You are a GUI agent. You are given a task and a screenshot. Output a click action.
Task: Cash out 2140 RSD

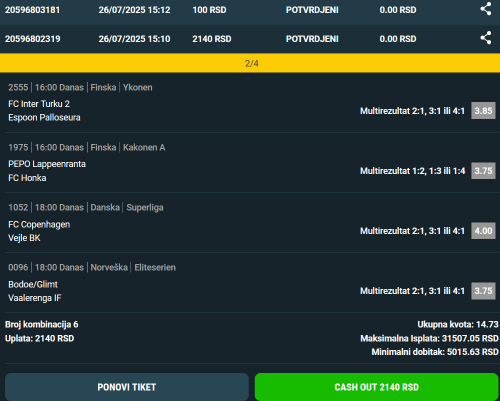(377, 387)
